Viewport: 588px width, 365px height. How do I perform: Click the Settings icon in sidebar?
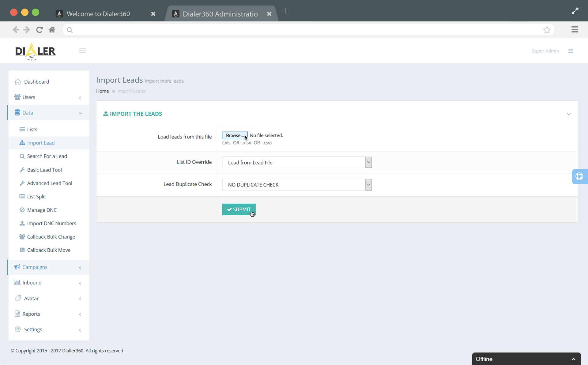tap(17, 329)
